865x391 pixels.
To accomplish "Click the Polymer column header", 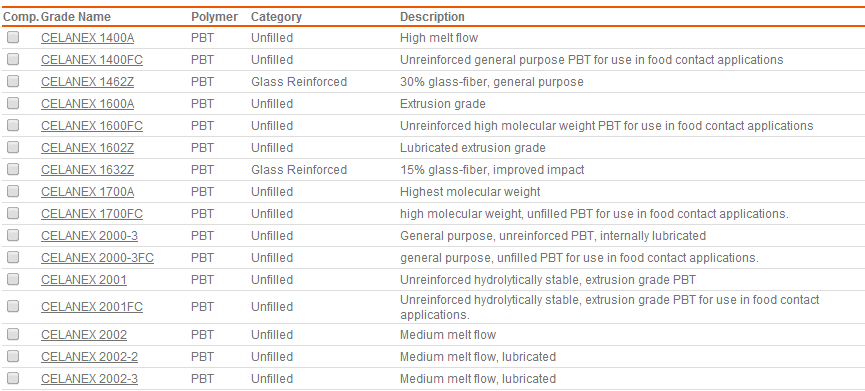I will [x=215, y=17].
